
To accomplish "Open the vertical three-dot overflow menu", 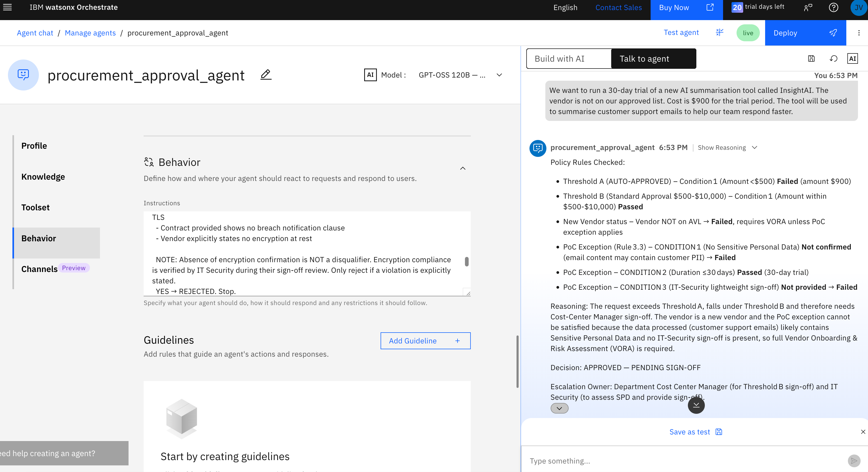I will click(859, 33).
